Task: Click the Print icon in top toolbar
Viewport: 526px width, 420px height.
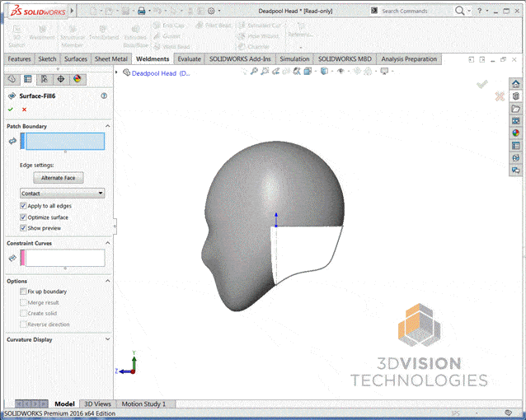Action: (x=142, y=11)
